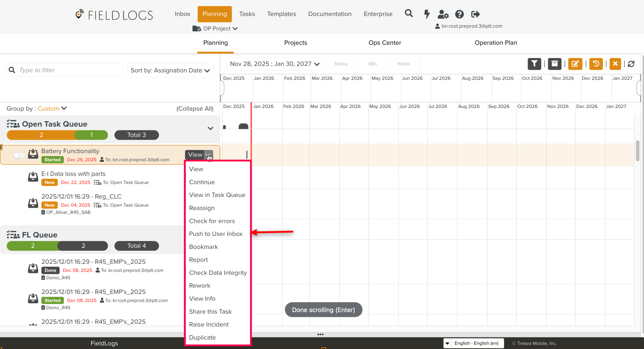
Task: Expand the date range selector dropdown
Action: pos(275,64)
